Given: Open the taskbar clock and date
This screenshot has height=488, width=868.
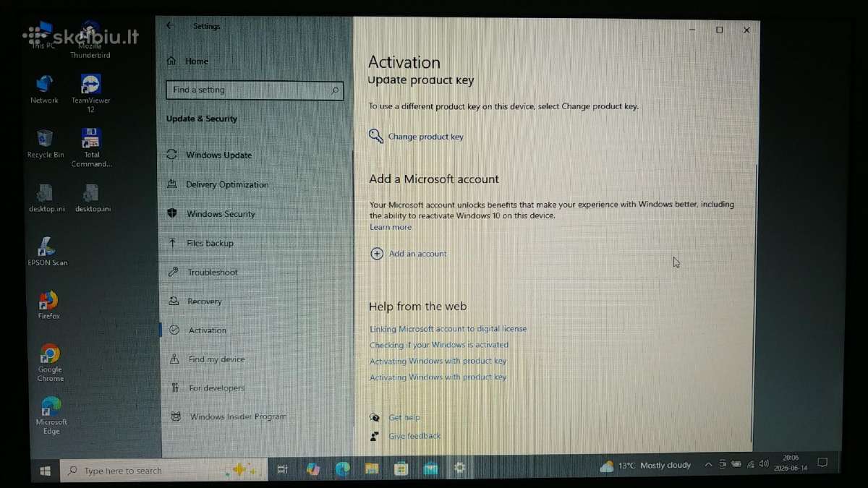Looking at the screenshot, I should coord(790,462).
